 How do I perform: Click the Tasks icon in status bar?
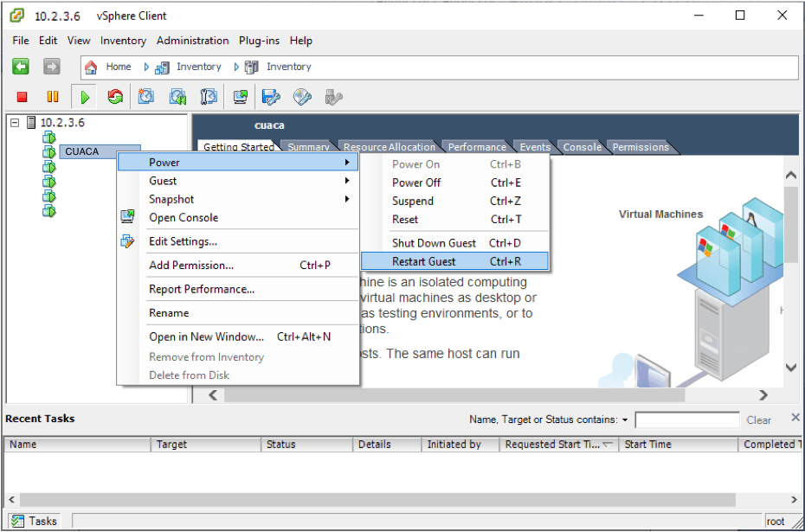pos(17,522)
